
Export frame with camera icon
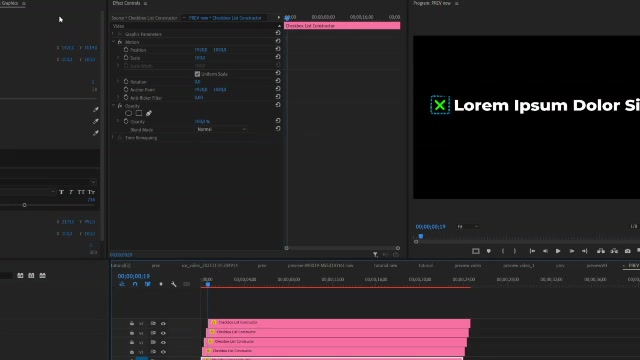(x=628, y=251)
